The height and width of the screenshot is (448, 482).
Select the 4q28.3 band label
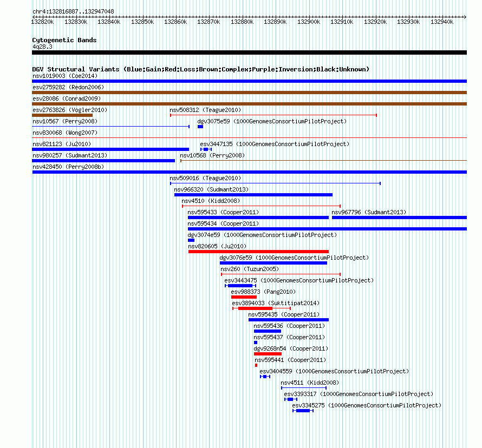point(42,47)
